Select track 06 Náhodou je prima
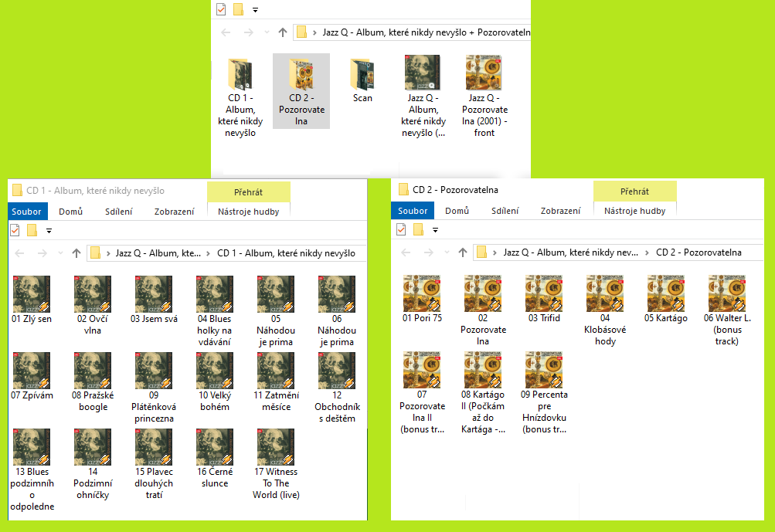The image size is (775, 532). pos(337,311)
